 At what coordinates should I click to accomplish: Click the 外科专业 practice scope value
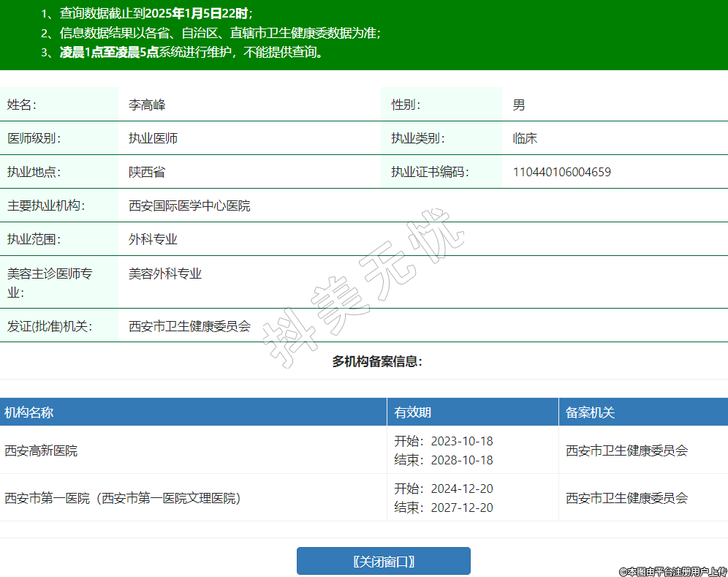point(153,239)
